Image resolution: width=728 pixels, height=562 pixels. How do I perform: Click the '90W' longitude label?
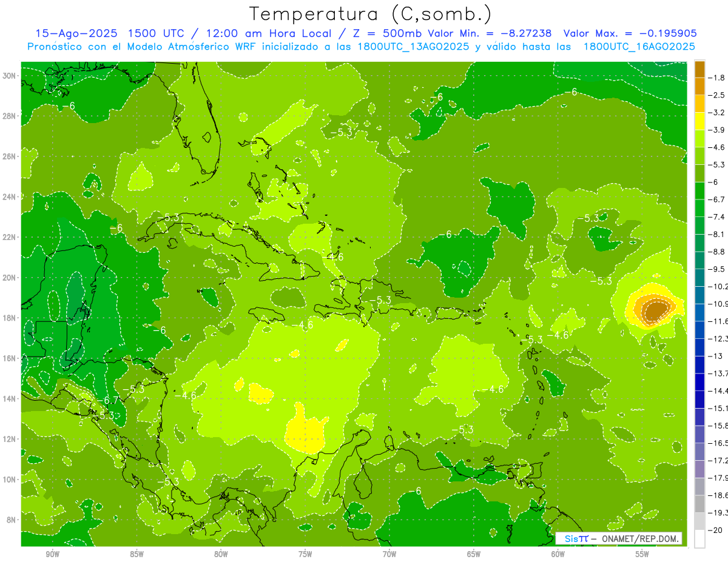coord(52,554)
